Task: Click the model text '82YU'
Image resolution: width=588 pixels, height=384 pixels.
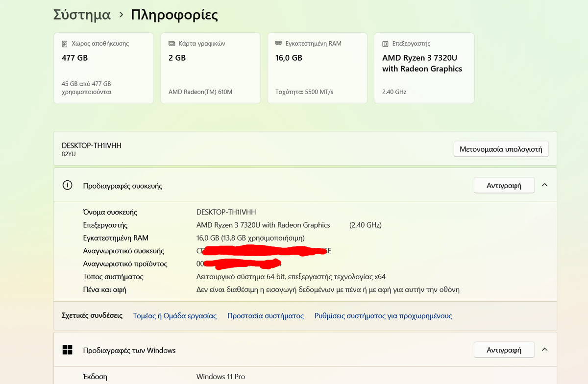Action: 69,154
